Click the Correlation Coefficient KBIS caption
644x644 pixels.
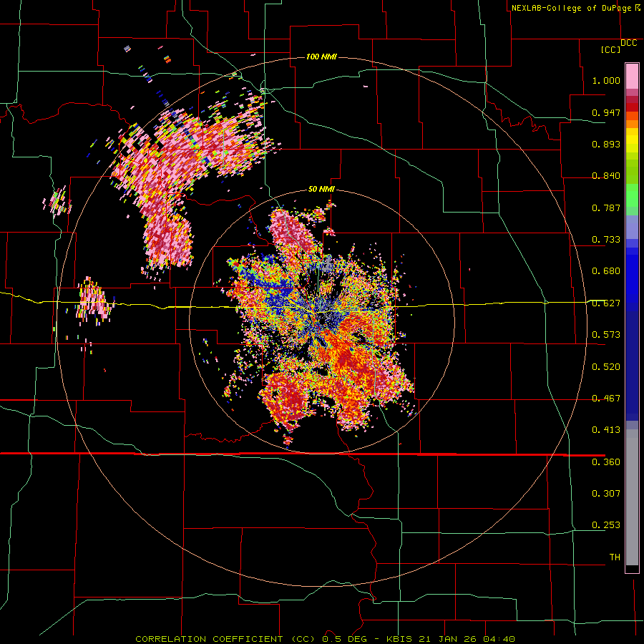pyautogui.click(x=326, y=639)
